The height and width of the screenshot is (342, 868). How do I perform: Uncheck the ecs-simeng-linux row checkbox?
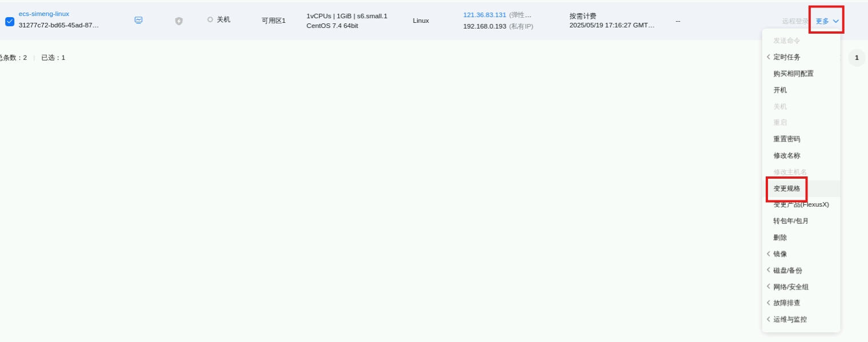pos(10,21)
